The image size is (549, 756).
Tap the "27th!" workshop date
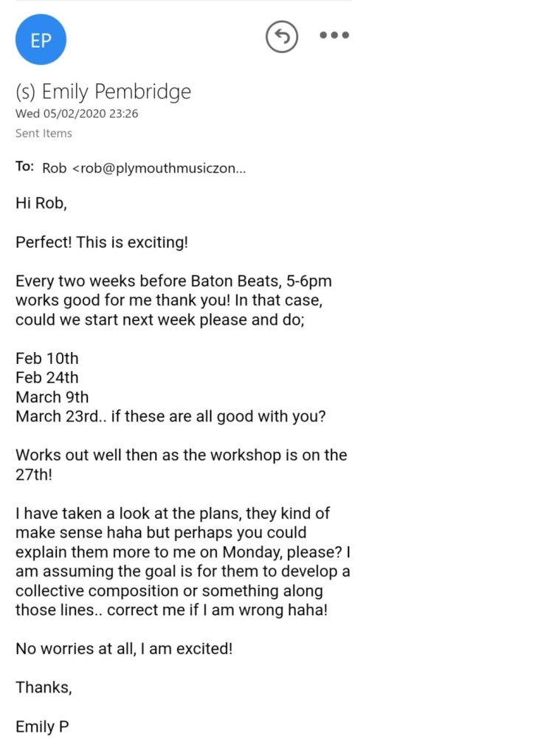pos(34,474)
